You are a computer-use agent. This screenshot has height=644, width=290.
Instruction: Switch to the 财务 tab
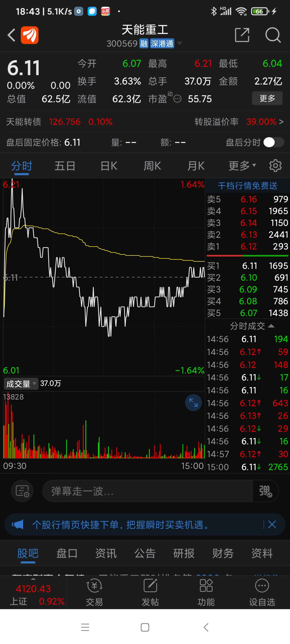click(223, 554)
